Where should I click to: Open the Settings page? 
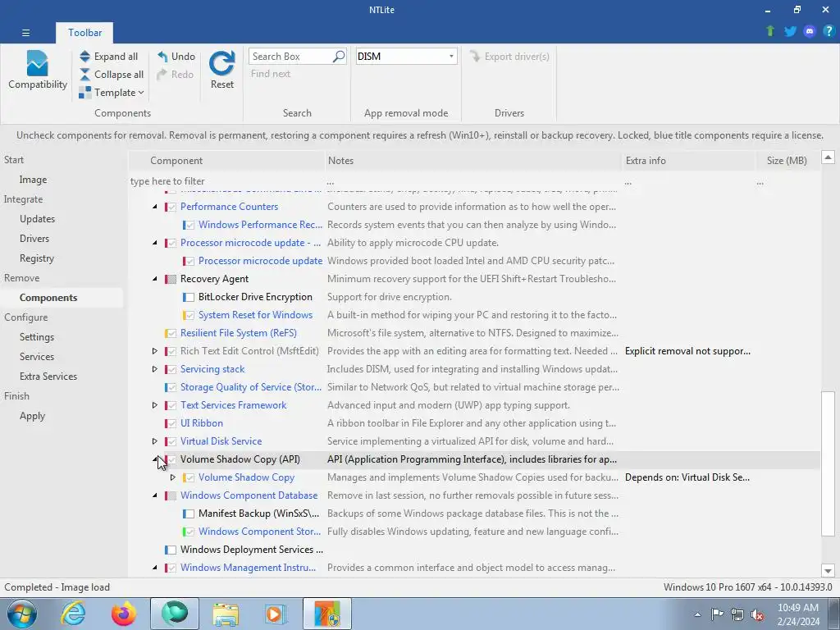(37, 337)
